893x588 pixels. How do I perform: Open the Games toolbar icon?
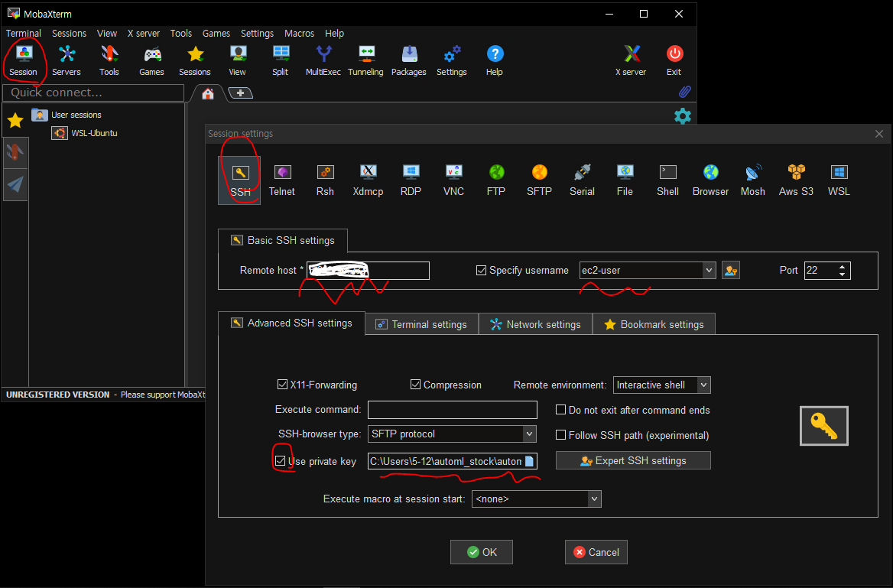coord(152,60)
